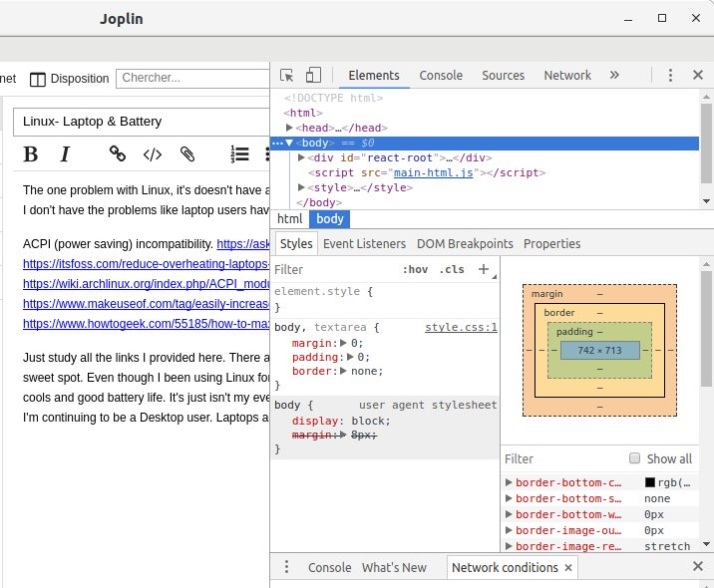Enable the Show all checkbox
The width and height of the screenshot is (714, 588).
click(x=634, y=457)
